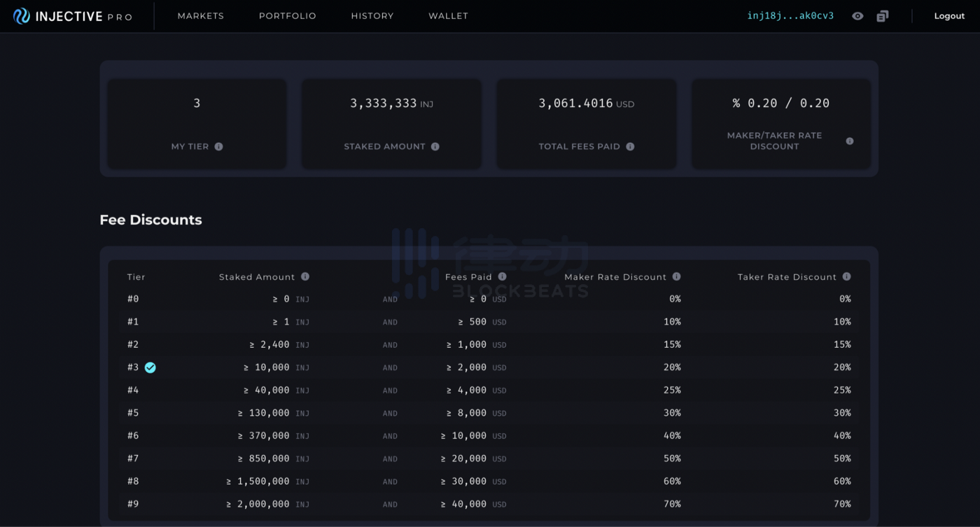Go to the Portfolio tab
The height and width of the screenshot is (527, 980).
[x=287, y=16]
